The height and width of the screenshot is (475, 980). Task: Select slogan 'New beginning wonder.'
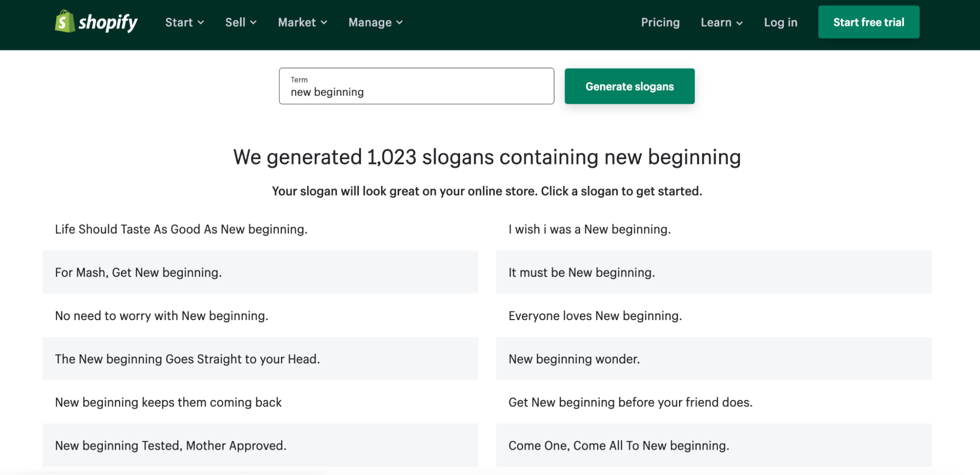click(x=714, y=359)
